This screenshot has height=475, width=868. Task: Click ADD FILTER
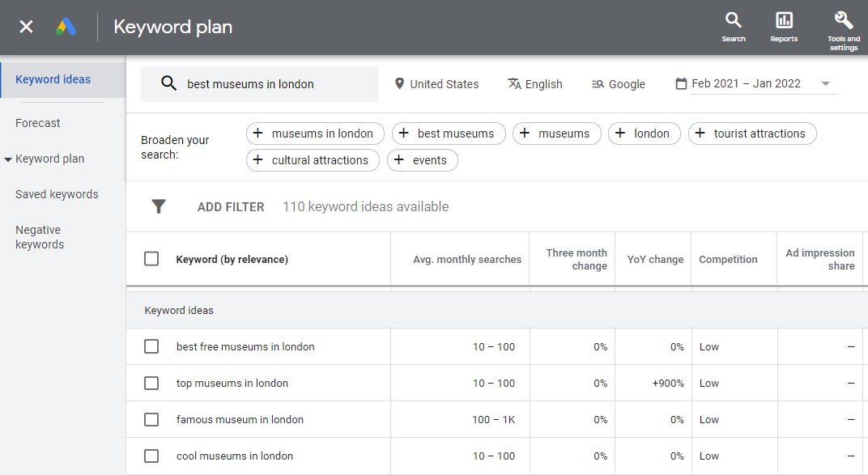[230, 206]
